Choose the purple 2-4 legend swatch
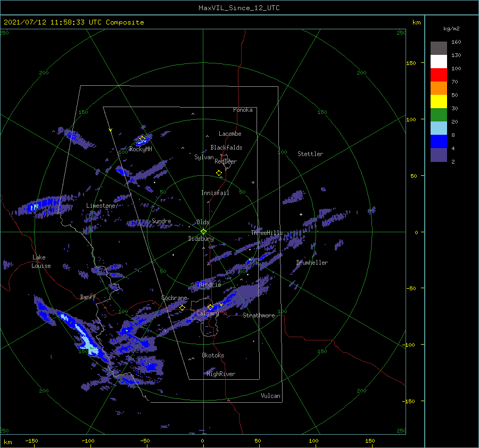Image resolution: width=479 pixels, height=448 pixels. 439,155
